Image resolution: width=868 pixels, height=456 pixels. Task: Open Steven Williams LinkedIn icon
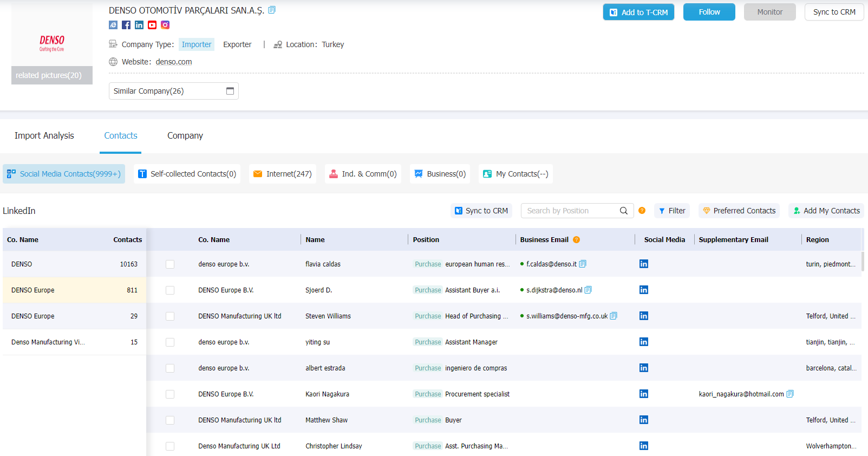tap(644, 316)
